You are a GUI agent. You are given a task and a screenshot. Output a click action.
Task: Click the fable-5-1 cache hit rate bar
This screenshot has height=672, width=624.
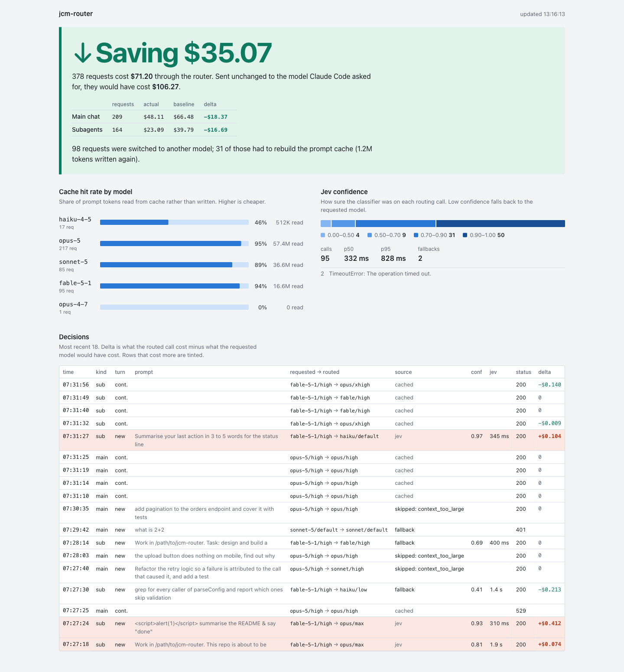coord(174,286)
